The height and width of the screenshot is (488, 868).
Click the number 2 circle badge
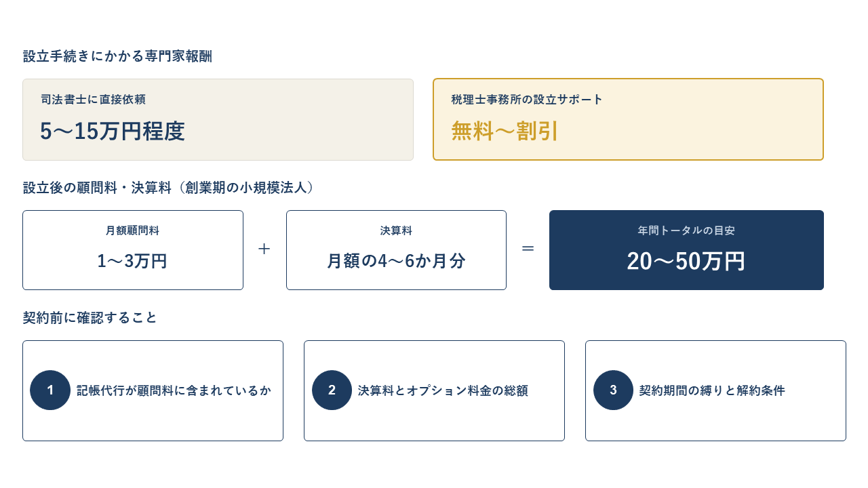332,390
